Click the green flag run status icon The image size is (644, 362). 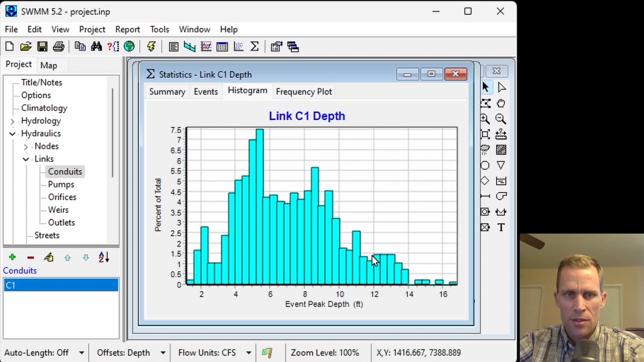(x=267, y=353)
